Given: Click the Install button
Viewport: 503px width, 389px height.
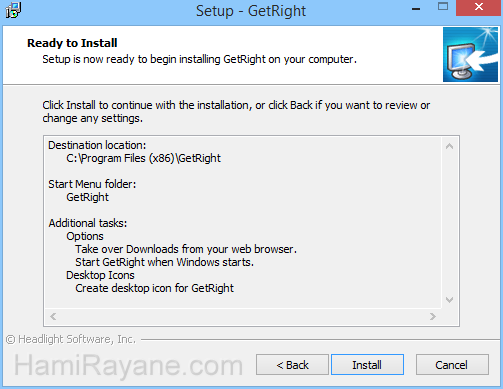Looking at the screenshot, I should (x=367, y=365).
